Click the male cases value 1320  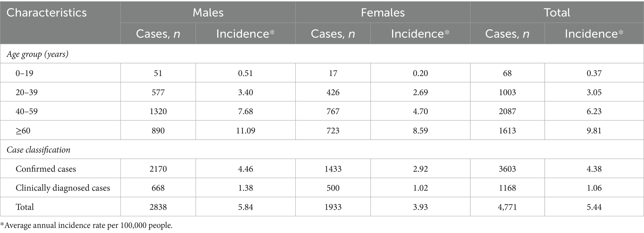(158, 111)
